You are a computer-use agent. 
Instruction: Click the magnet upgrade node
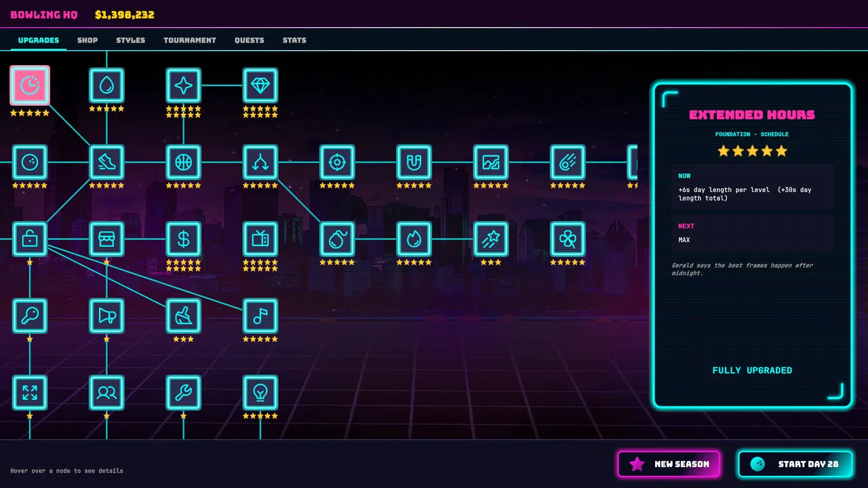[414, 162]
